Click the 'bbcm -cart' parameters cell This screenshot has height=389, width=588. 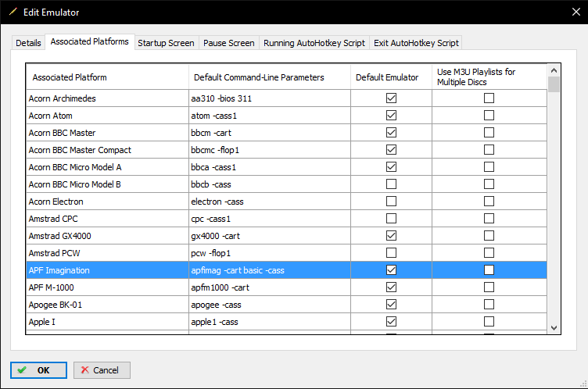click(270, 133)
